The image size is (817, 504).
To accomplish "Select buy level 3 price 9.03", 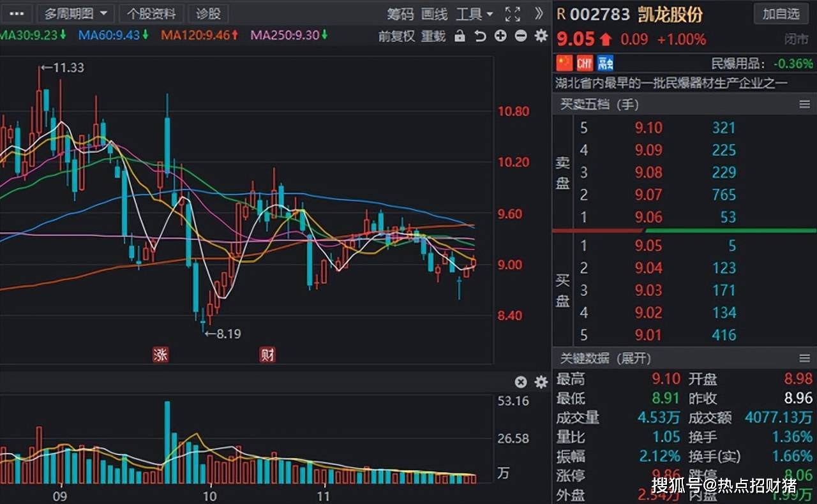I will click(648, 290).
